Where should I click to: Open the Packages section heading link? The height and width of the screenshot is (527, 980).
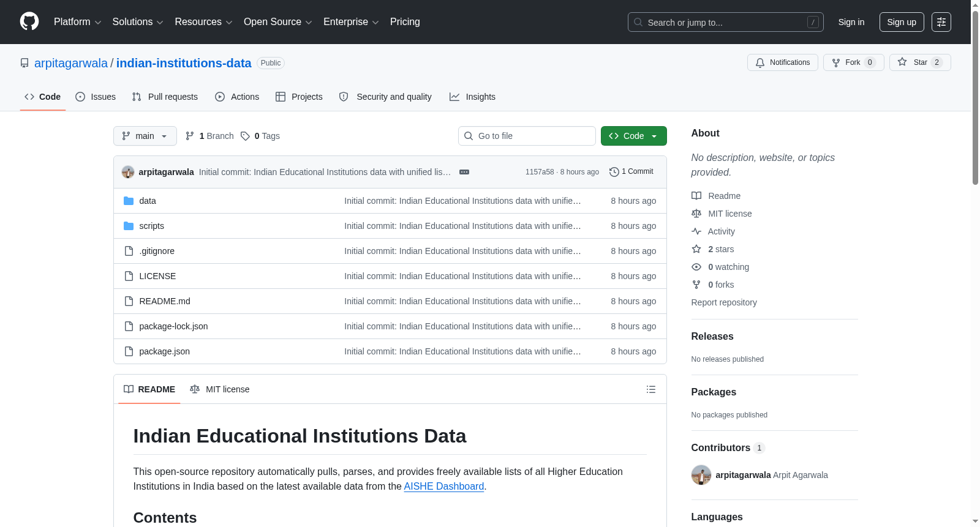[714, 392]
